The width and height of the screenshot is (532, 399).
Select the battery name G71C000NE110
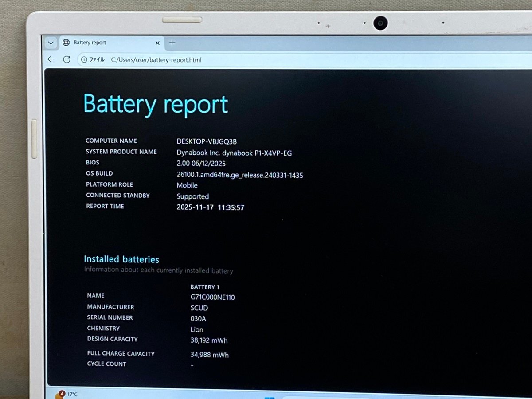[x=213, y=297]
